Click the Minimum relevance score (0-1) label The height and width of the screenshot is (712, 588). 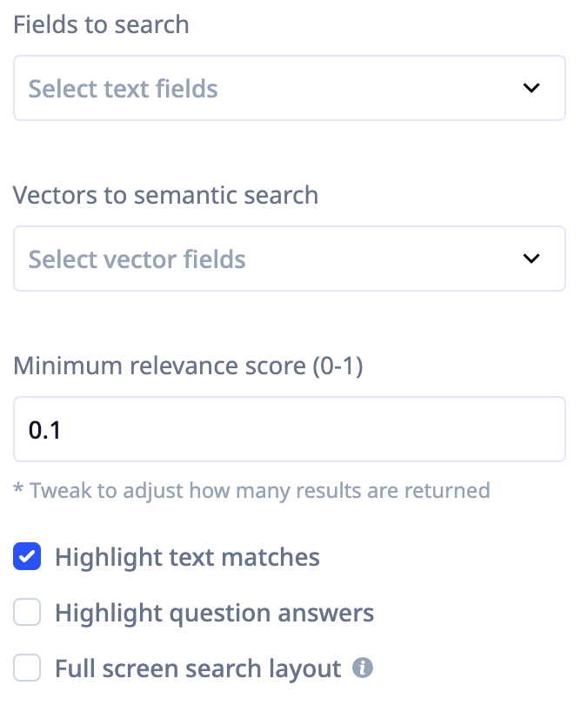[x=188, y=366]
